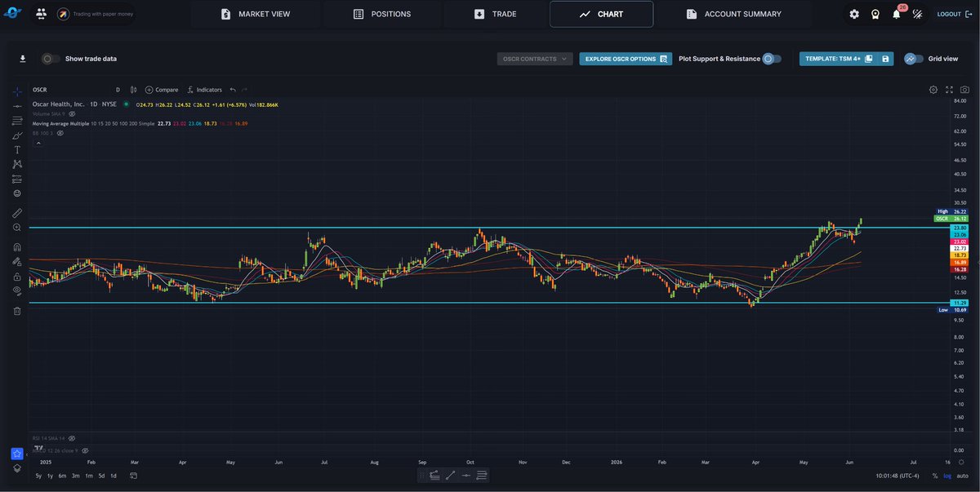Click the 11.29 lower horizontal line label
980x492 pixels.
click(x=960, y=303)
